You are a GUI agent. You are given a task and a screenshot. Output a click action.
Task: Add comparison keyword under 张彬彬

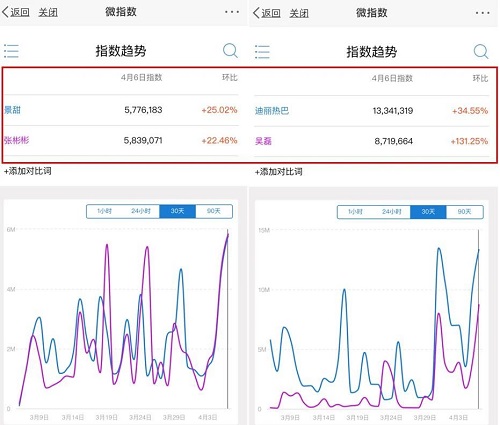[28, 171]
